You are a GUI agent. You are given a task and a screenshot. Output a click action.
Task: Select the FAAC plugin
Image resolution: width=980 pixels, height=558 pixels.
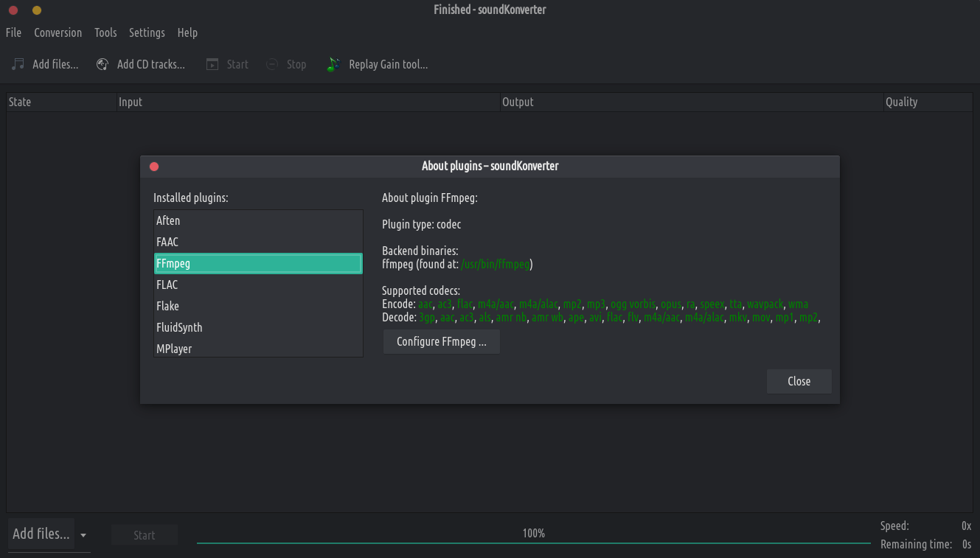[x=258, y=242]
